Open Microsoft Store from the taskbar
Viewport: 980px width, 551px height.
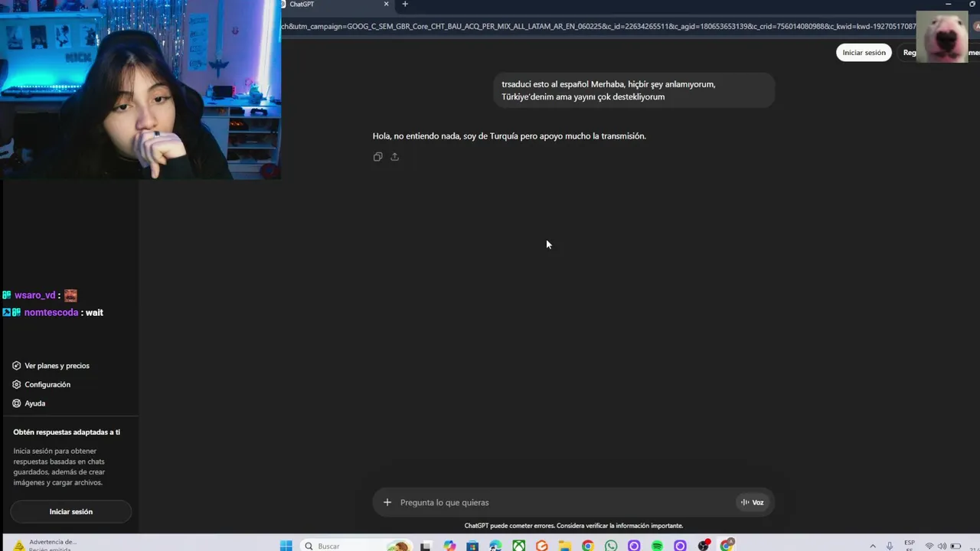point(472,546)
